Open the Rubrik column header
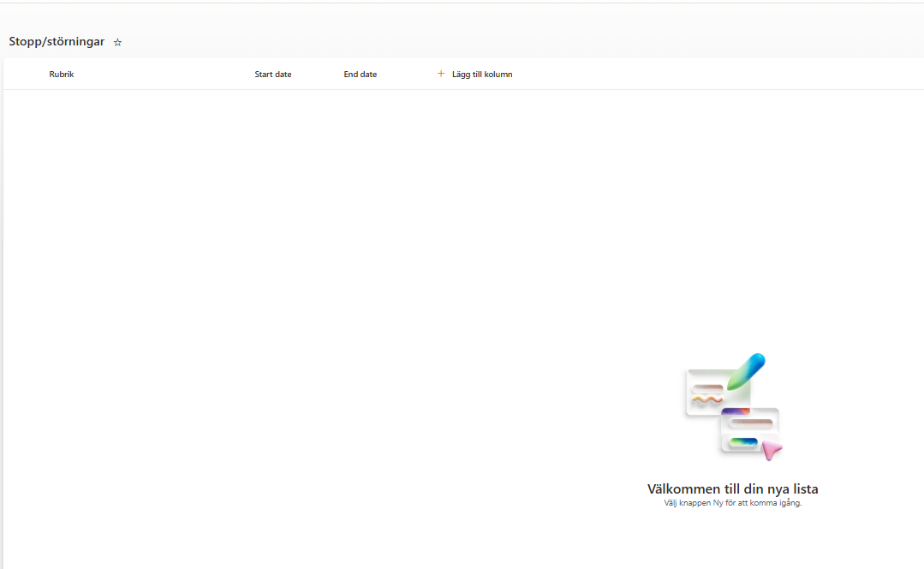The width and height of the screenshot is (924, 569). point(62,75)
